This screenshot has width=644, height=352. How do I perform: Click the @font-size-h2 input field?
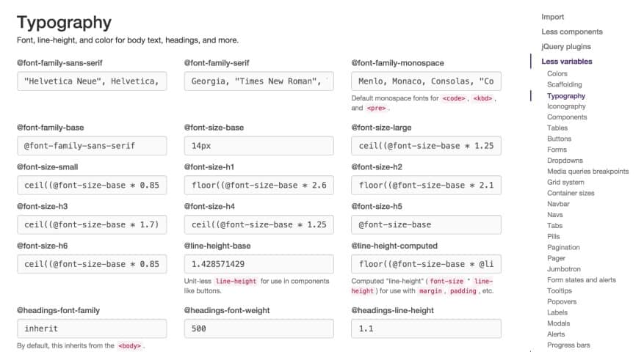(x=426, y=185)
